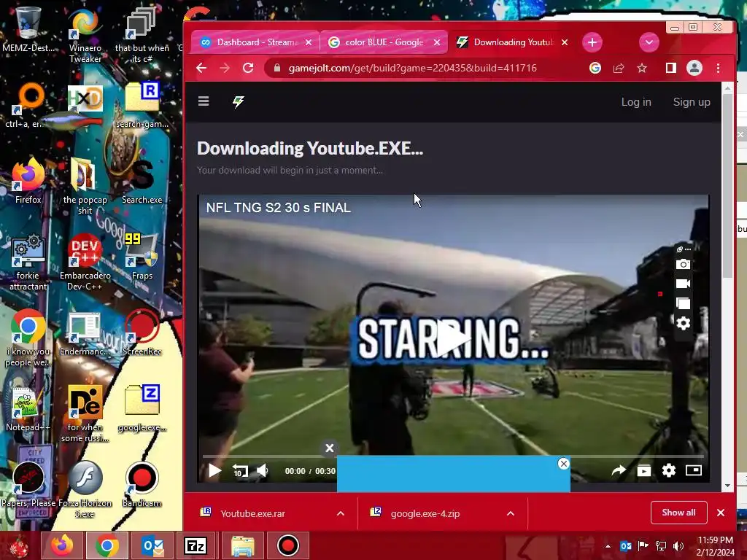Click the Chrome taskbar icon
This screenshot has height=560, width=747.
tap(107, 545)
